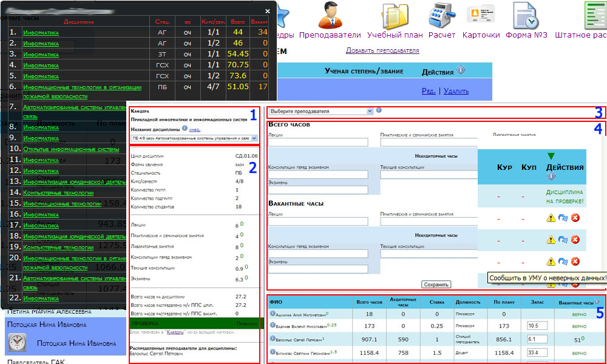Open row 15 Информационные технологии link

point(63,203)
